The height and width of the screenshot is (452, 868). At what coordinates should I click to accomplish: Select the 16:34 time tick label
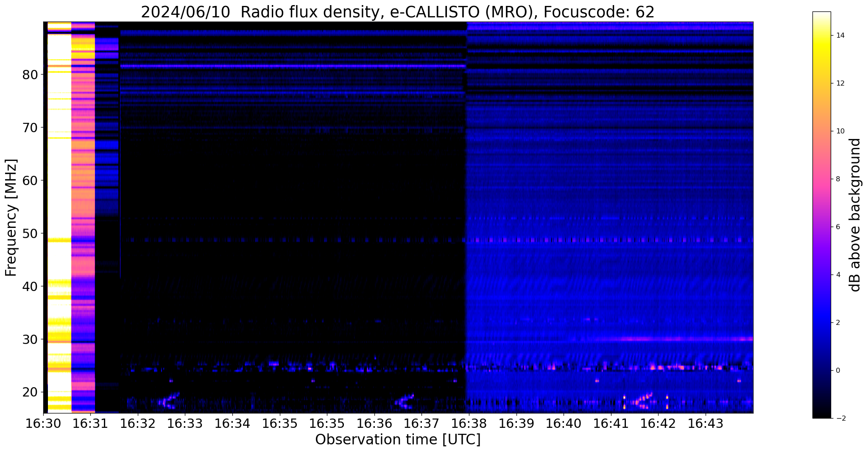coord(232,423)
